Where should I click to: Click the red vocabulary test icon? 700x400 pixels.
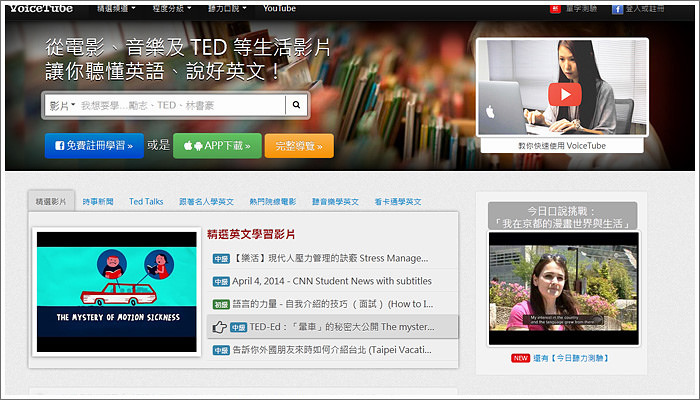pos(555,9)
